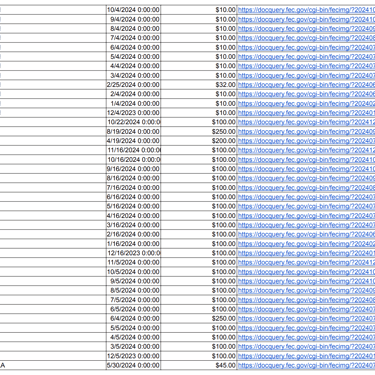This screenshot has width=375, height=375.
Task: Follow the docquery link beside $200.00
Action: (x=306, y=141)
